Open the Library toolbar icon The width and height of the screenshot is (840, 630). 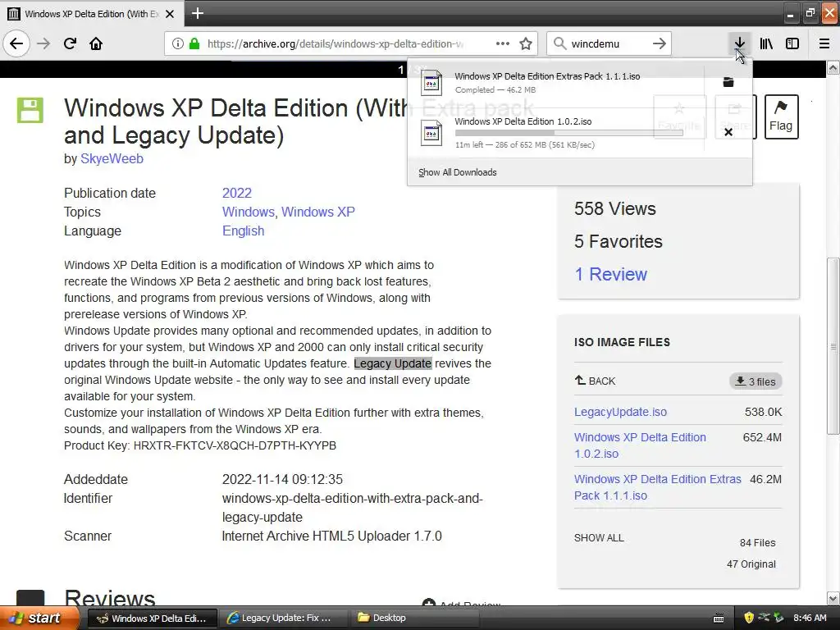tap(766, 43)
